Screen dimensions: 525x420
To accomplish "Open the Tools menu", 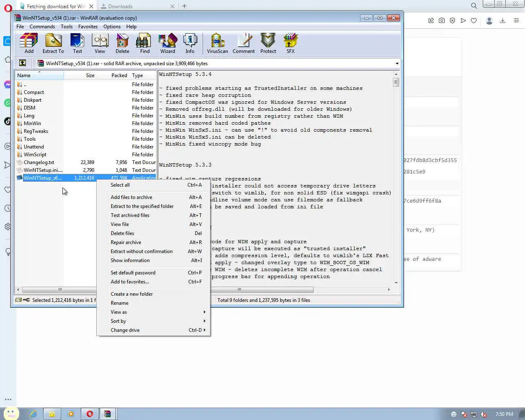I will click(66, 27).
